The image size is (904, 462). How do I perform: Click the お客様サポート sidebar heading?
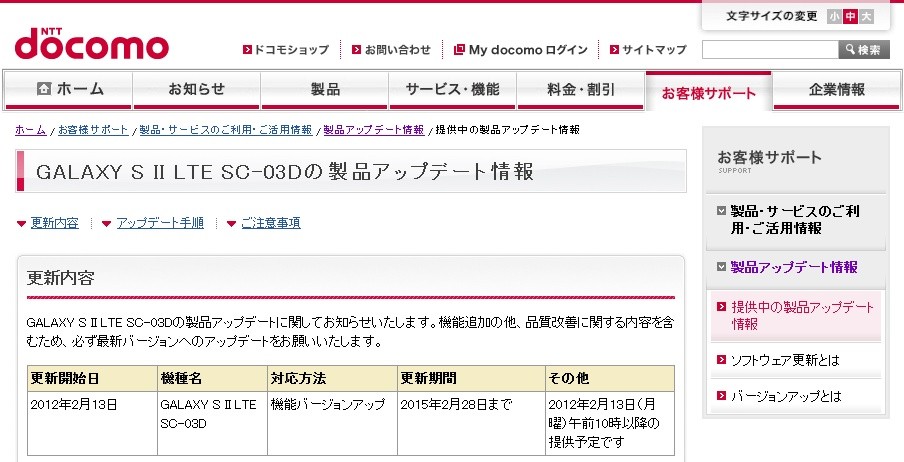pyautogui.click(x=770, y=157)
